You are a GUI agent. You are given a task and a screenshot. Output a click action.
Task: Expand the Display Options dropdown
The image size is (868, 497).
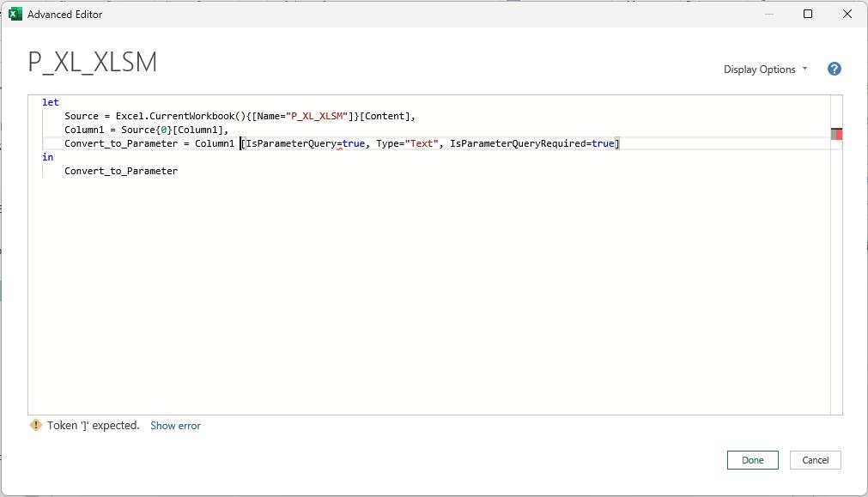coord(765,70)
